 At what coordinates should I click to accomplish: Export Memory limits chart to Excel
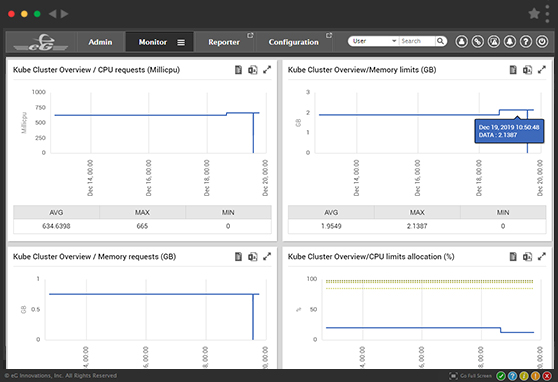pyautogui.click(x=527, y=70)
